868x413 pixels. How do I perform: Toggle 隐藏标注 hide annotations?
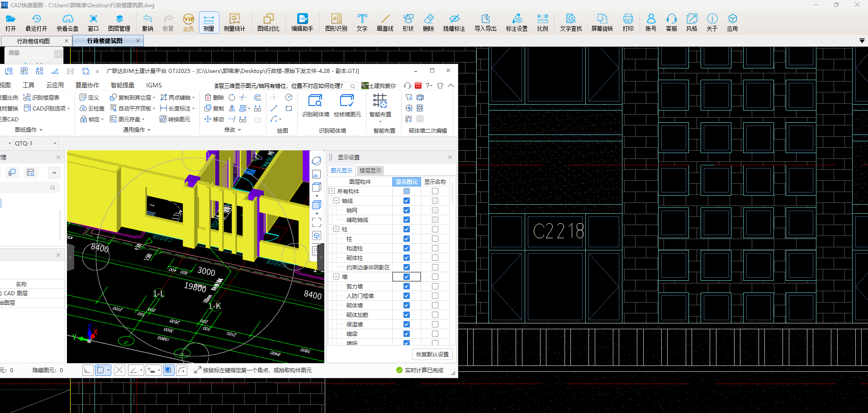pos(454,22)
